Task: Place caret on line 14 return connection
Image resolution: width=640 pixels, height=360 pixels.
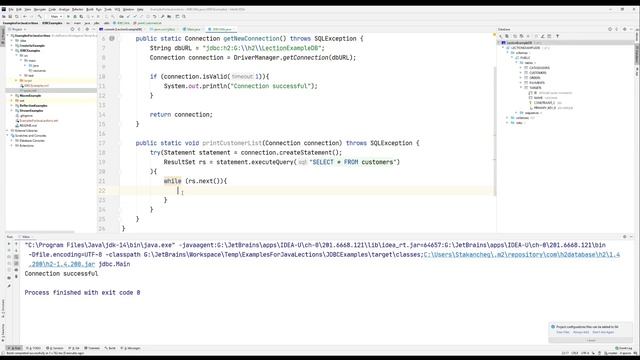Action: pyautogui.click(x=181, y=115)
